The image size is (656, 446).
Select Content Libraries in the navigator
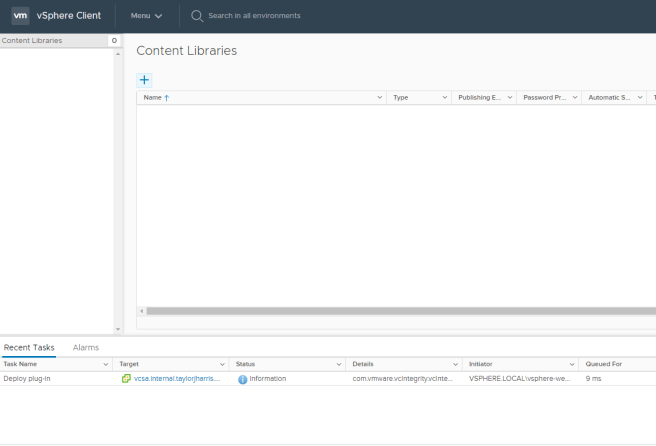point(32,41)
